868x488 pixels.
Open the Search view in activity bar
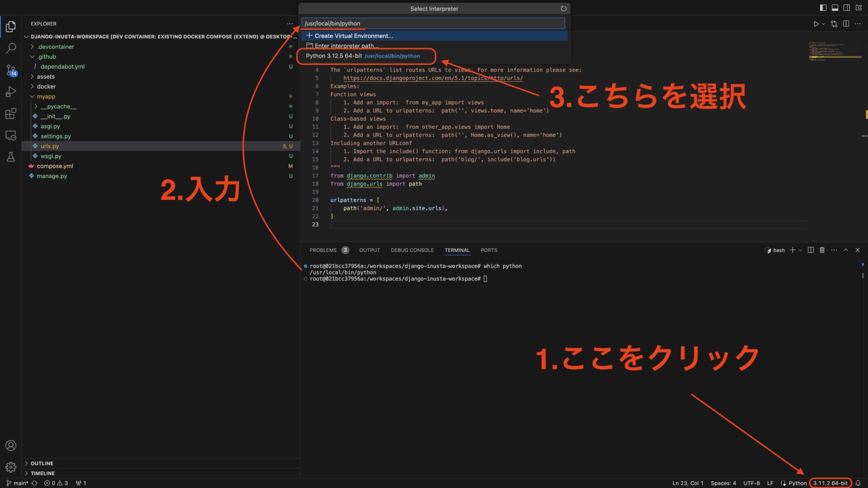click(11, 48)
